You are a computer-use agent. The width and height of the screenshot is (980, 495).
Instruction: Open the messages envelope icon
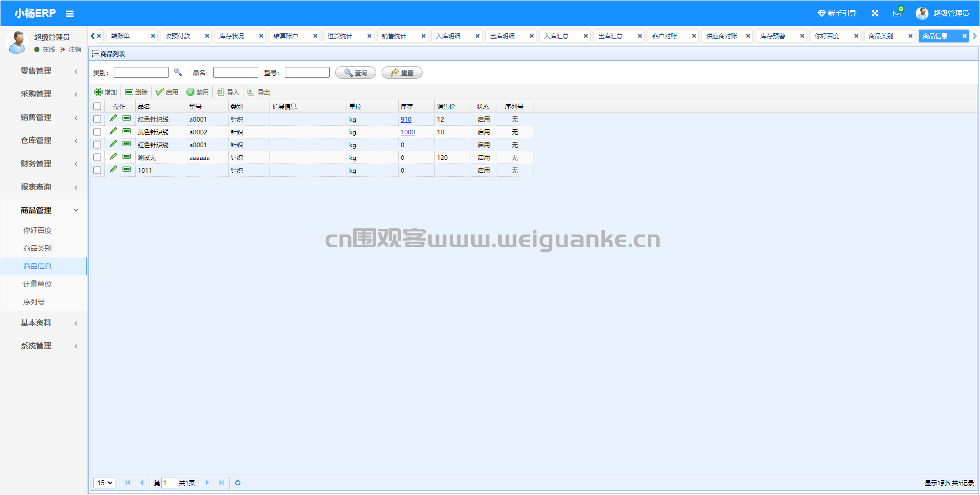pyautogui.click(x=897, y=13)
